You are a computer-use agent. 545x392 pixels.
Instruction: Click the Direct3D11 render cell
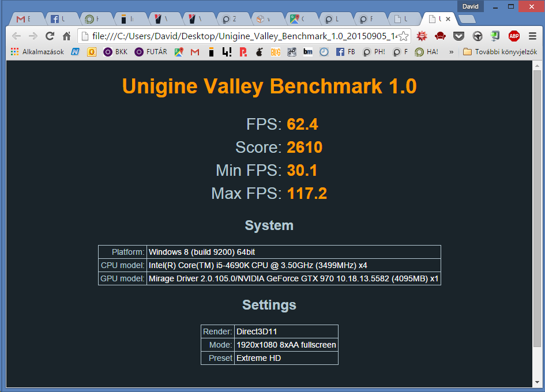(286, 331)
